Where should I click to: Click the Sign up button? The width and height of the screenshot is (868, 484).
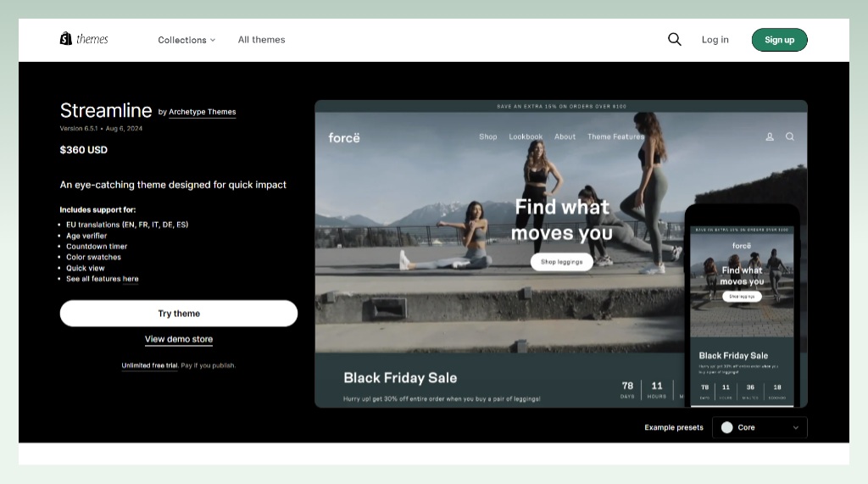pyautogui.click(x=780, y=40)
